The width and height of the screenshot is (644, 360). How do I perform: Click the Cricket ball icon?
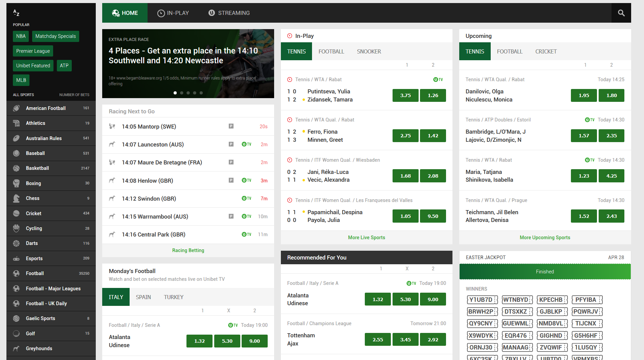pos(16,213)
